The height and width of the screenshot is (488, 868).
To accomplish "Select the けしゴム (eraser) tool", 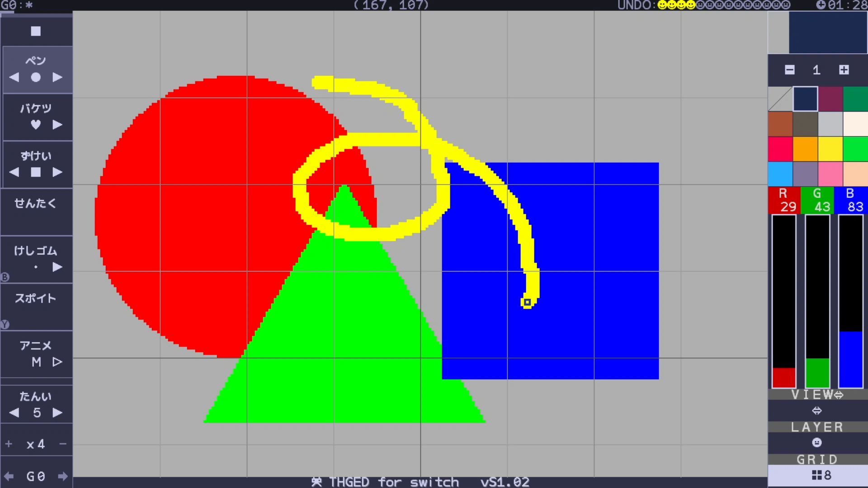I will [36, 251].
